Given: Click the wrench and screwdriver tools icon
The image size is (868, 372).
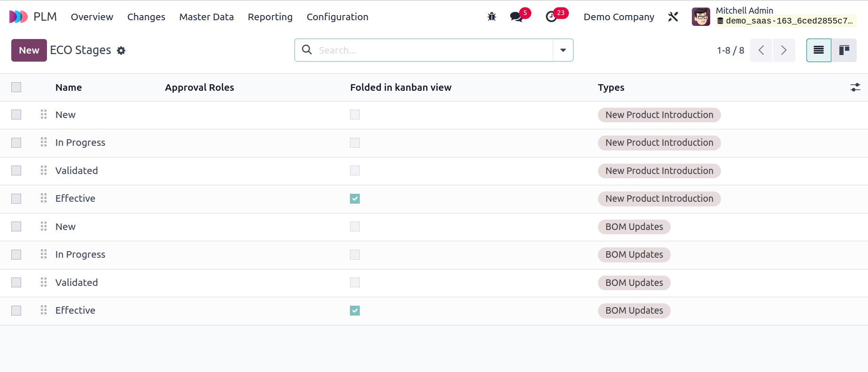Looking at the screenshot, I should 673,17.
